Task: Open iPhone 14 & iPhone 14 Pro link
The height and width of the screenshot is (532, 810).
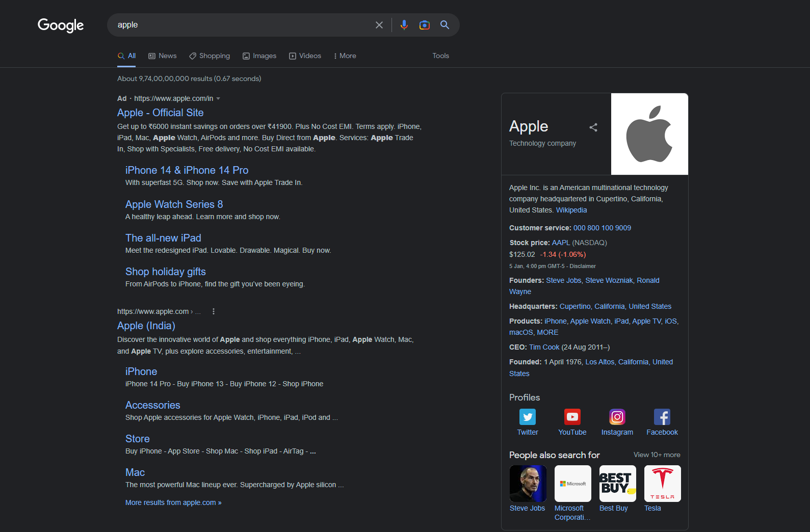Action: (x=187, y=170)
